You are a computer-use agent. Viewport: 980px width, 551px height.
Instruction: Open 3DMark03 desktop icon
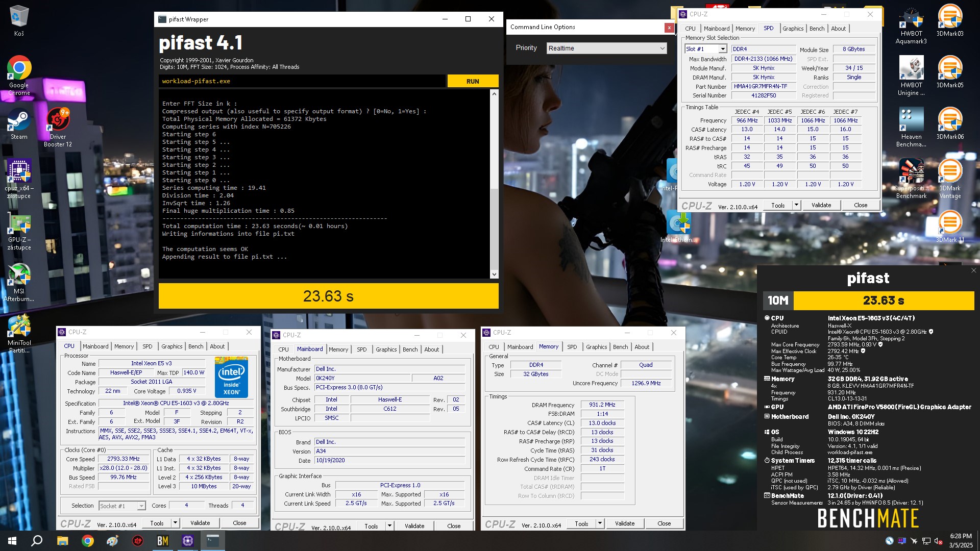950,20
